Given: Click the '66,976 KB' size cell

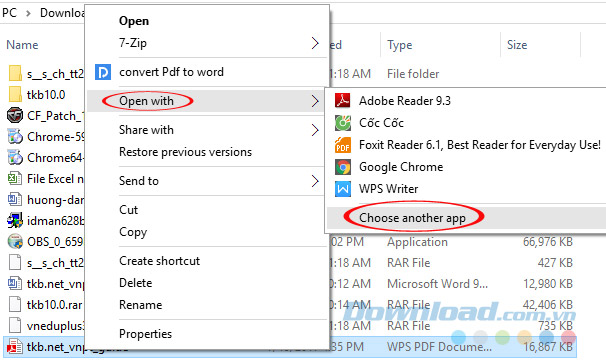Looking at the screenshot, I should point(547,242).
